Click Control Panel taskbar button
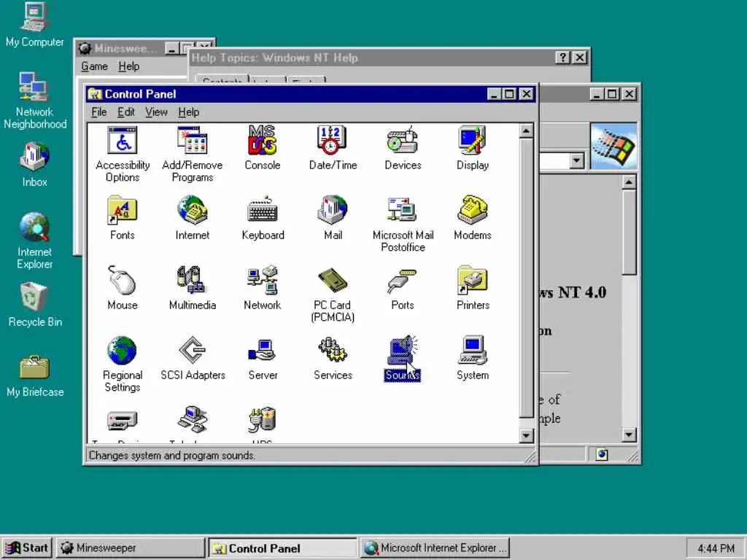Screen dimensions: 747x560 (x=282, y=548)
